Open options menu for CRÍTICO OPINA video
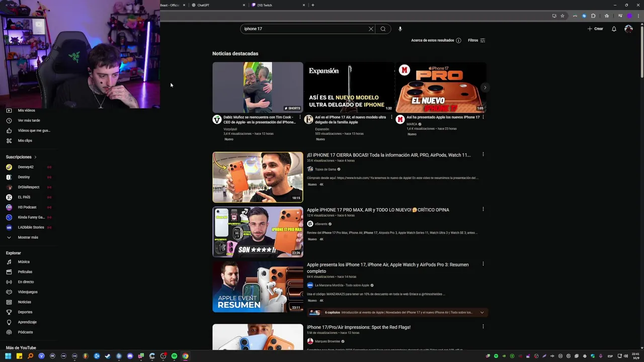This screenshot has height=362, width=644. pos(483,209)
